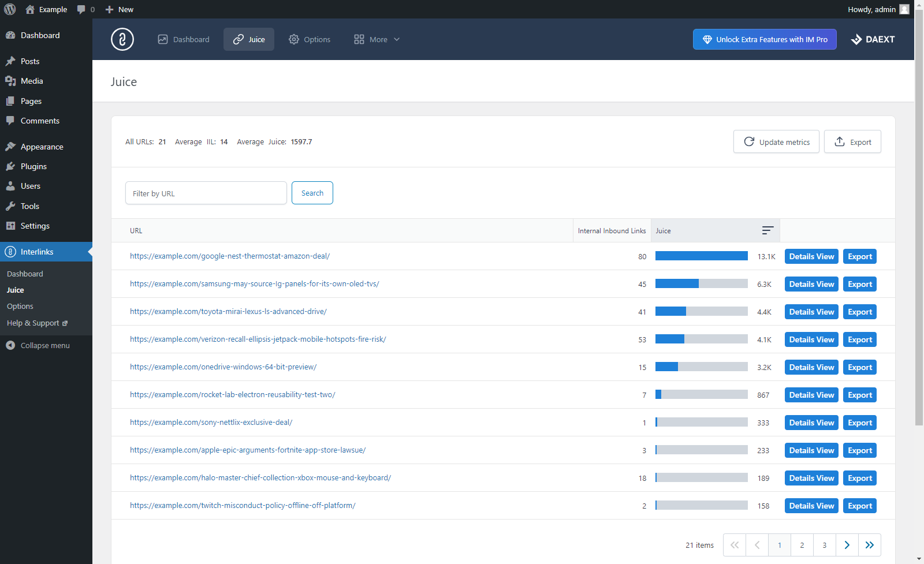Click the New plus item in admin bar
This screenshot has width=924, height=564.
(120, 9)
